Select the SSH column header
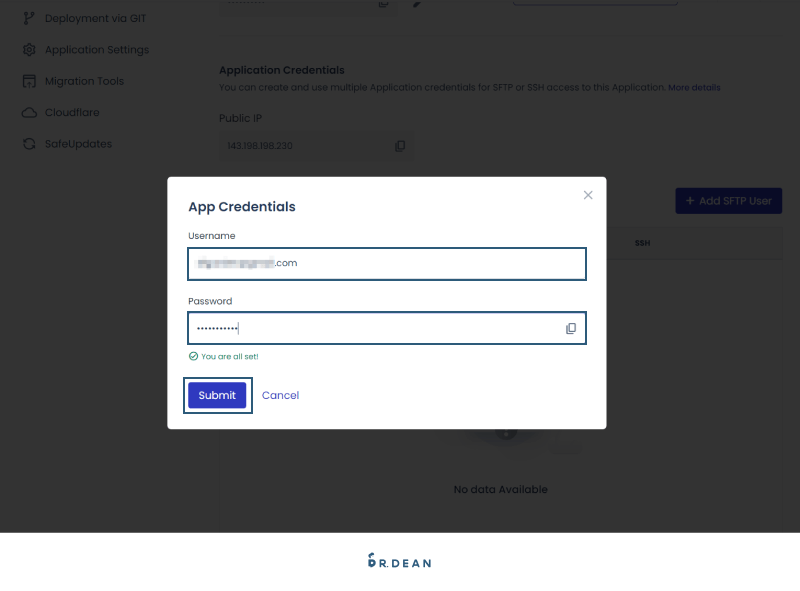The width and height of the screenshot is (800, 591). 643,242
